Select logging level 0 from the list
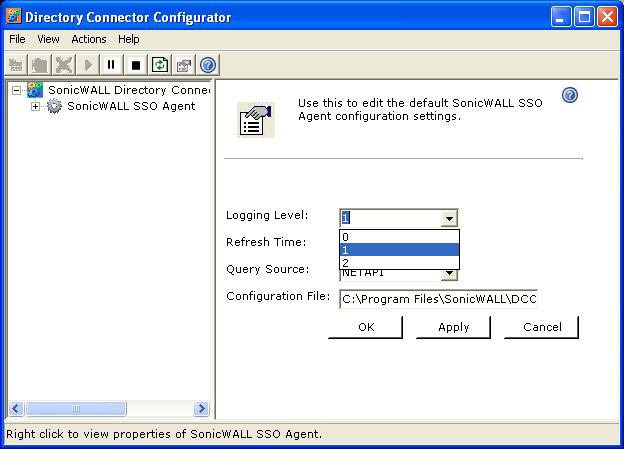The width and height of the screenshot is (624, 449). [x=399, y=237]
